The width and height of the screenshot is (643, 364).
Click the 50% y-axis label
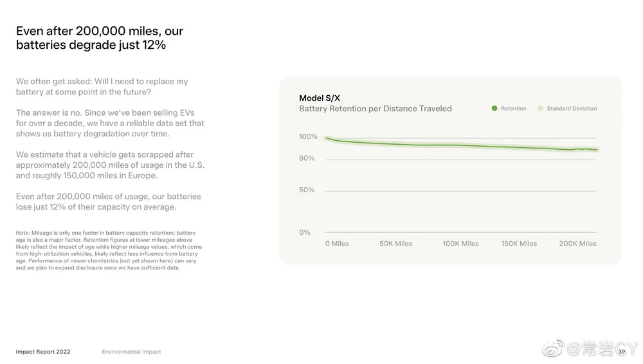click(x=307, y=190)
